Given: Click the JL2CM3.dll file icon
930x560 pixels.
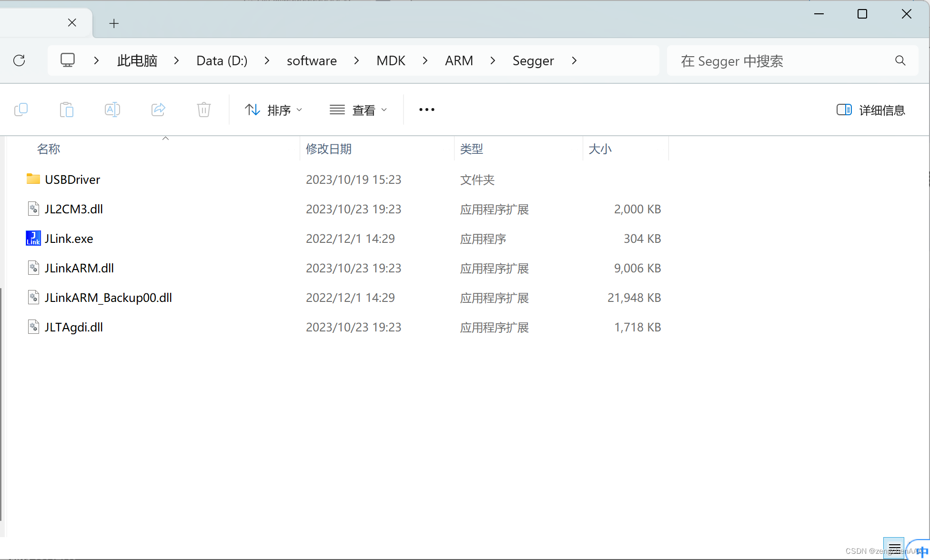Looking at the screenshot, I should (33, 209).
